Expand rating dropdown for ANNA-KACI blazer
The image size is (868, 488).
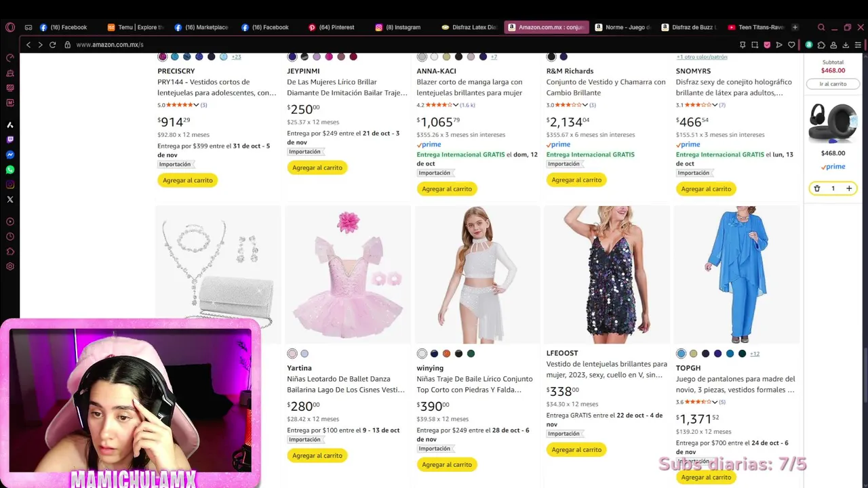point(456,105)
